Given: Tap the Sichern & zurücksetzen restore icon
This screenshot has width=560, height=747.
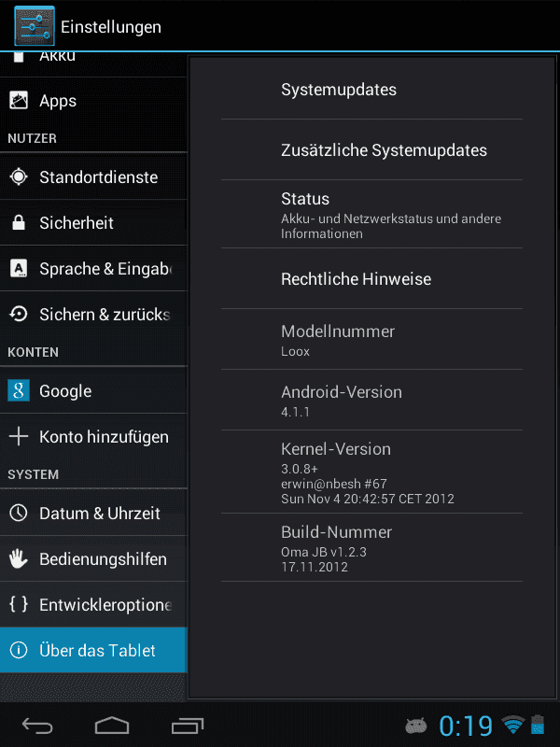Looking at the screenshot, I should pos(19,314).
